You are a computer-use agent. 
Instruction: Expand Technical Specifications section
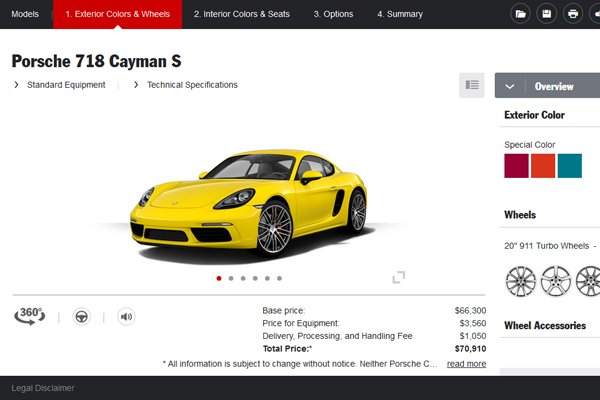point(186,85)
